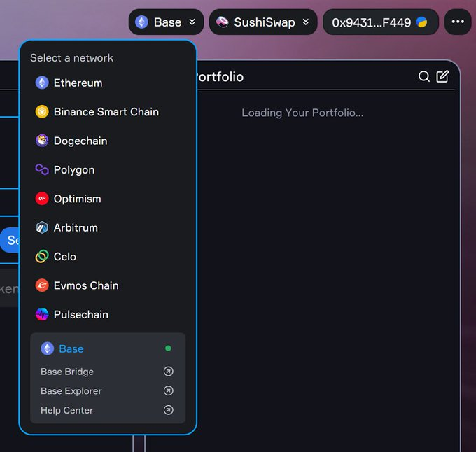The image size is (476, 452).
Task: Click the Evmos Chain red icon
Action: point(42,285)
